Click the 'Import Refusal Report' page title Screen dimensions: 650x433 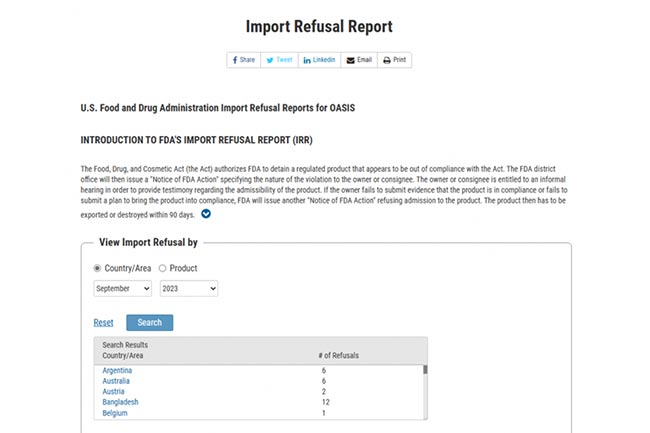click(319, 26)
